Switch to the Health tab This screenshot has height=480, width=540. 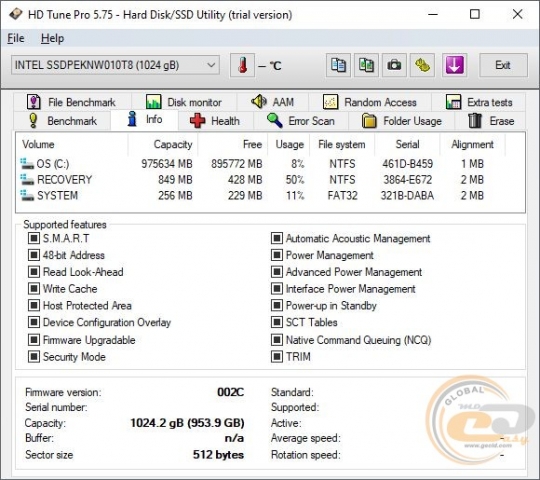216,121
